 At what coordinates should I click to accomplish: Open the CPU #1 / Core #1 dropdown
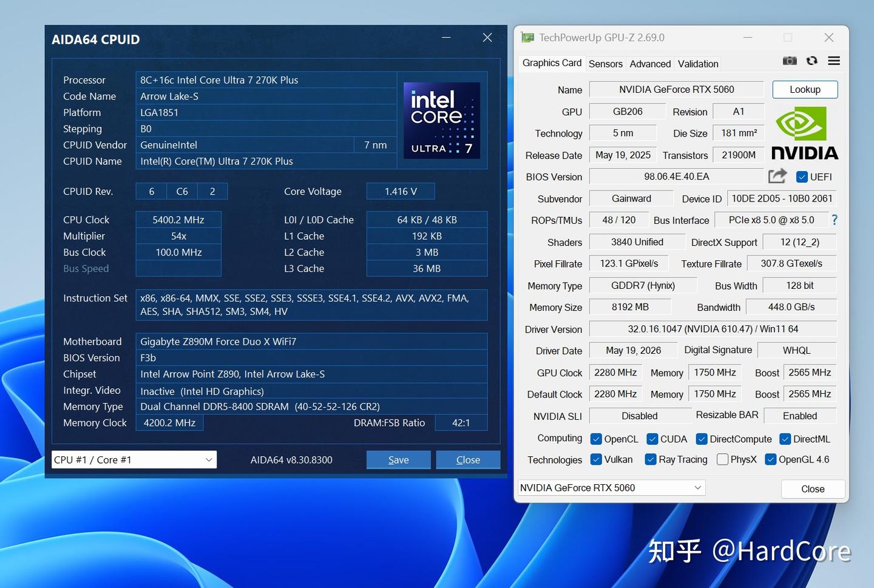[x=134, y=460]
